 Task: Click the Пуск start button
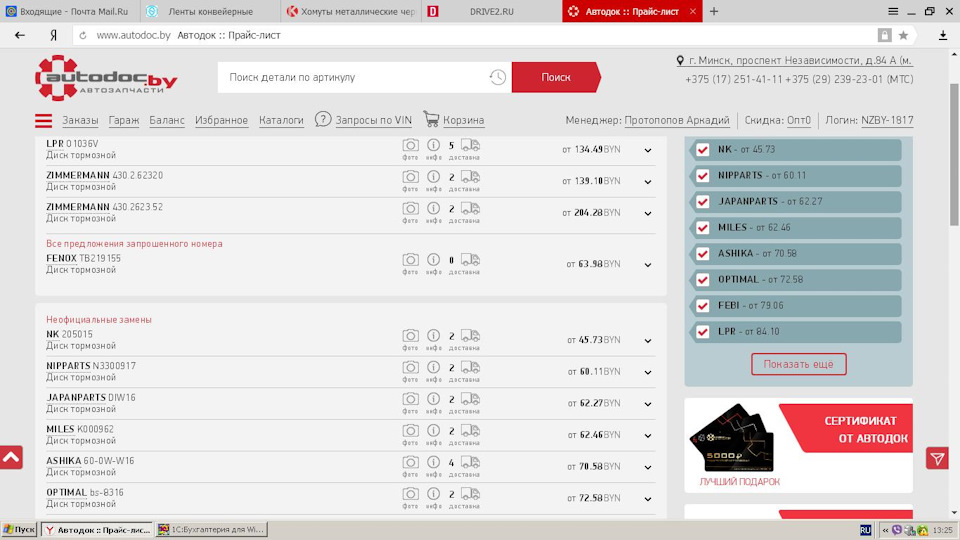coord(20,530)
